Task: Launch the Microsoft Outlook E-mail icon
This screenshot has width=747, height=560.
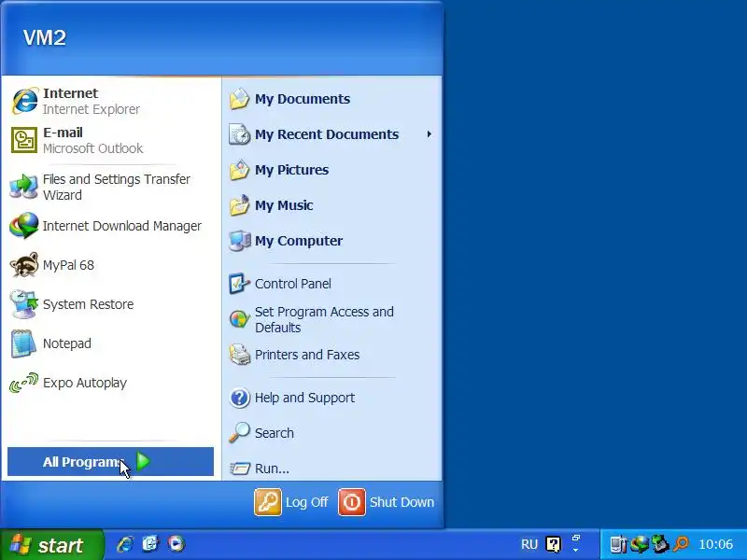Action: point(24,140)
